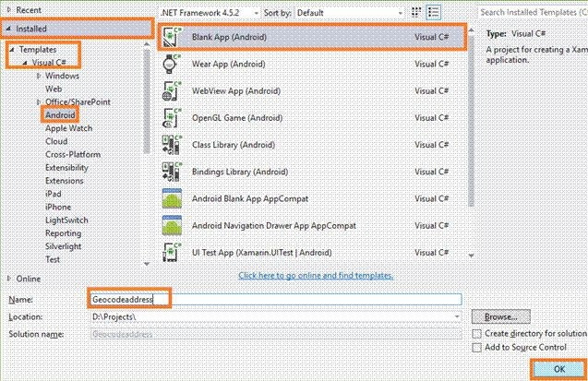This screenshot has height=381, width=588.
Task: Open the online templates link
Action: click(x=316, y=275)
